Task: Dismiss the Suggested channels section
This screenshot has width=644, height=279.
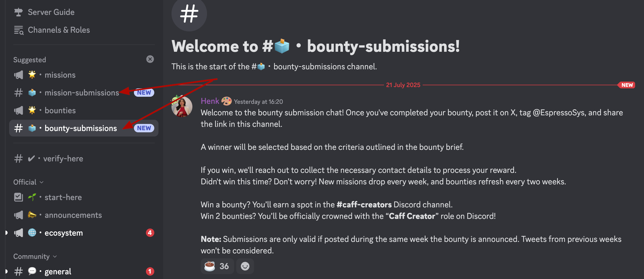Action: (150, 59)
